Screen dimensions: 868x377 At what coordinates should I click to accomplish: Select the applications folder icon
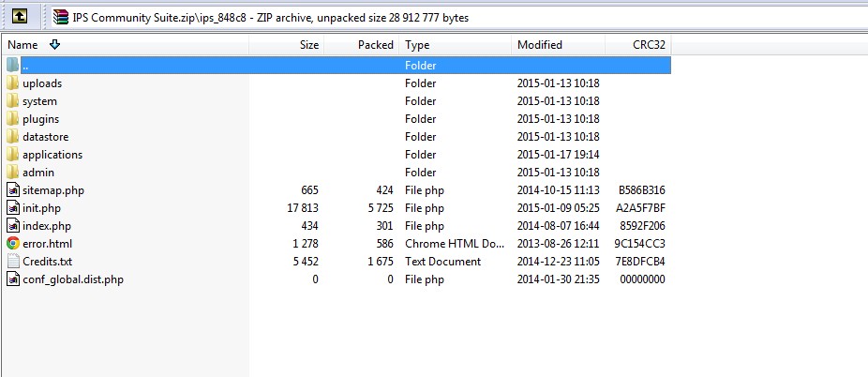(13, 155)
